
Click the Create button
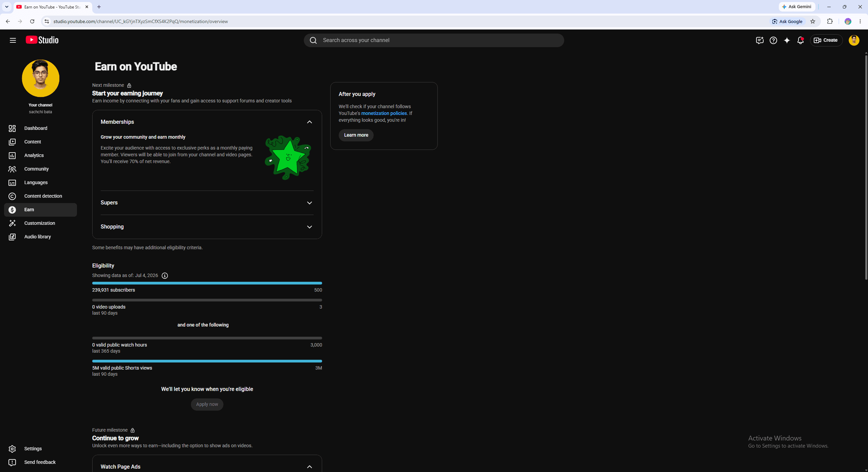pos(826,40)
